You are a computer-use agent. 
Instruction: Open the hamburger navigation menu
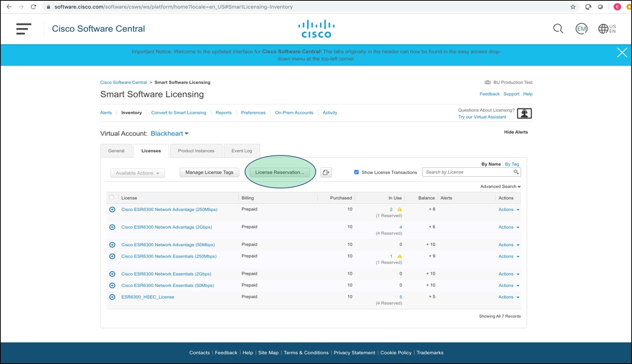(23, 29)
